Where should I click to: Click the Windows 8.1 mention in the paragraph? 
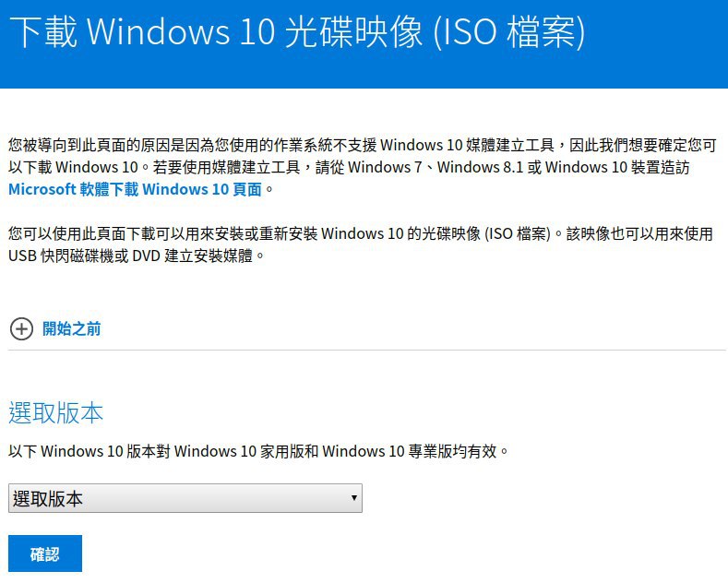click(x=480, y=167)
